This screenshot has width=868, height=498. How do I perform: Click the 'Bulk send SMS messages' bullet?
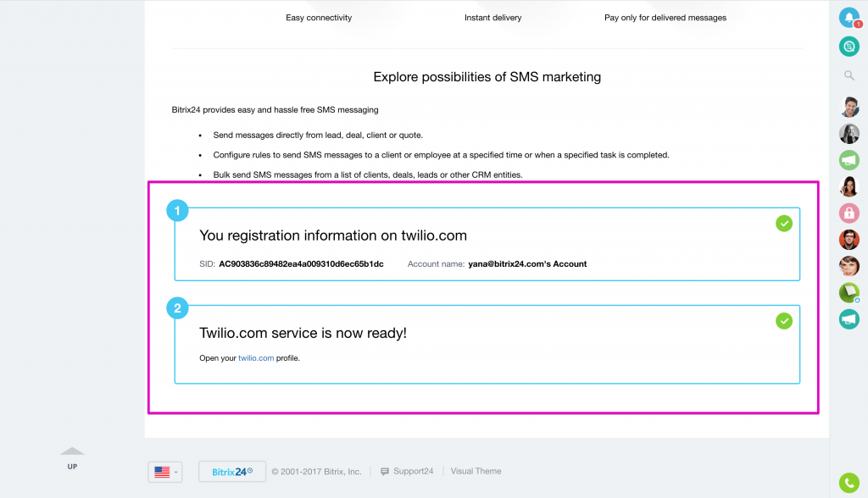point(368,174)
